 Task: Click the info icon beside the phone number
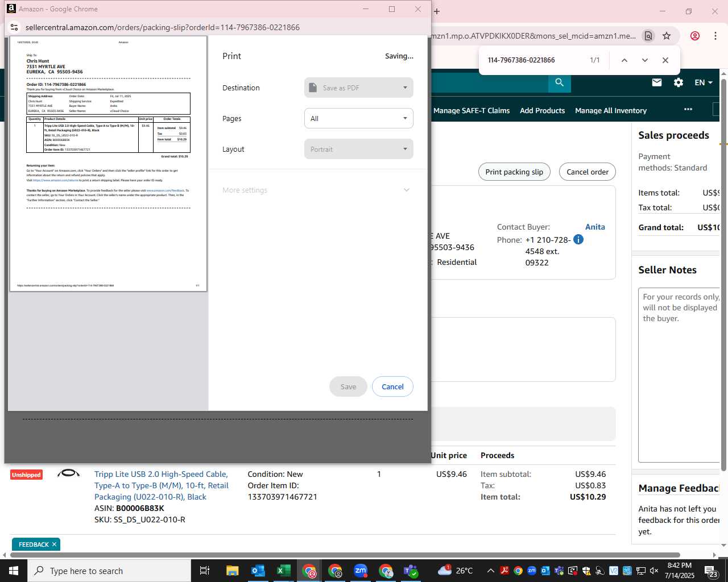[x=578, y=239]
